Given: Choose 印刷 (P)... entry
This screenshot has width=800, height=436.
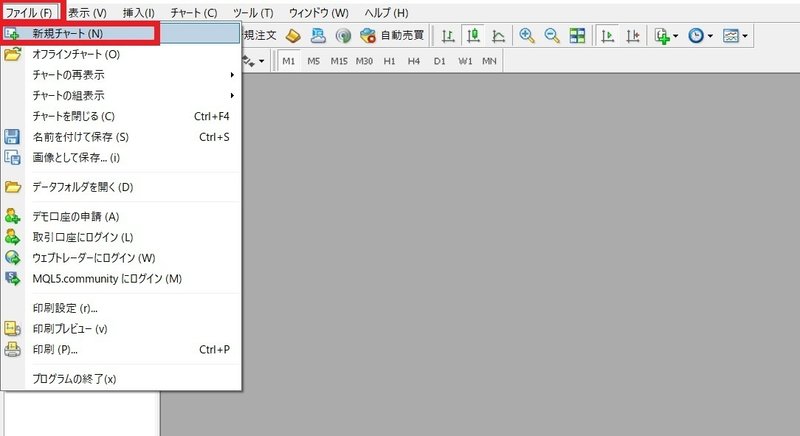Looking at the screenshot, I should (x=120, y=349).
